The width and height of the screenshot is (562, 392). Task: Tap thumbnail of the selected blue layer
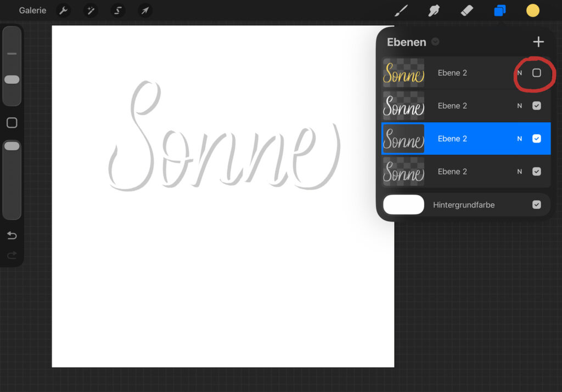[403, 139]
